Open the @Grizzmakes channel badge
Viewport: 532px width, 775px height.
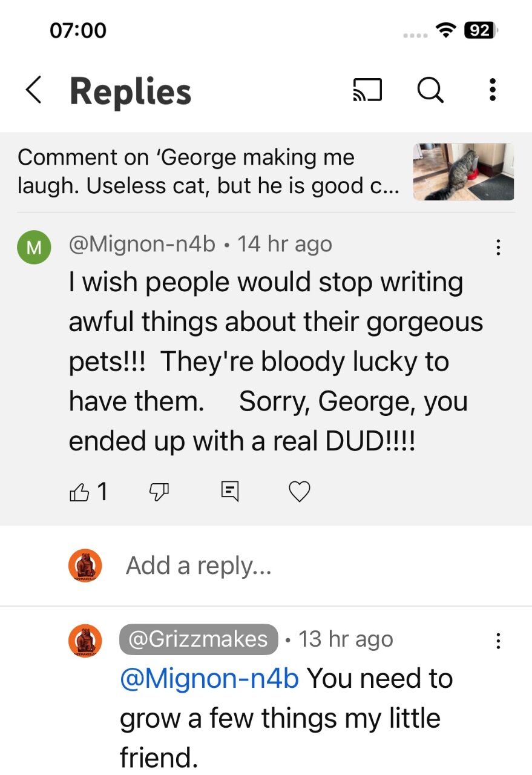[x=199, y=639]
